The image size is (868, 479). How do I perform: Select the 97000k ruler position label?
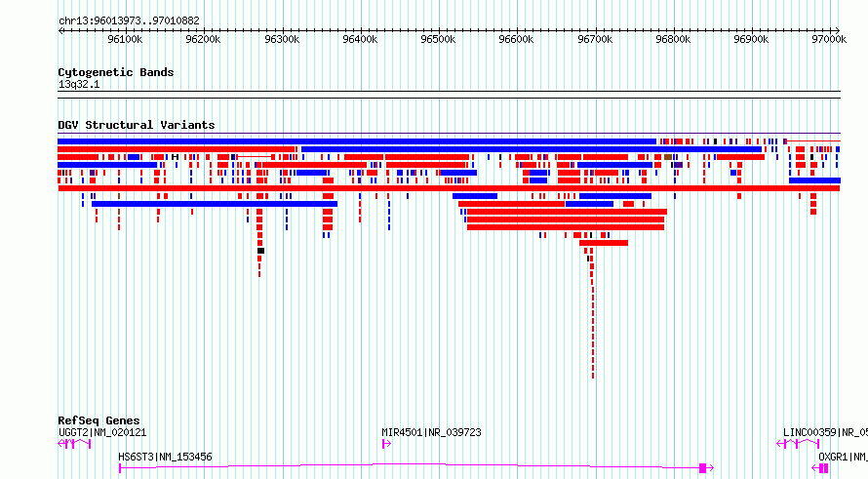coord(829,39)
